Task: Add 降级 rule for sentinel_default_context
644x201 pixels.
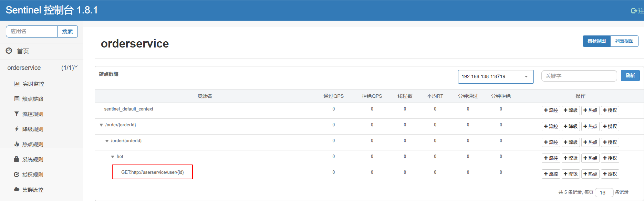Action: [x=571, y=110]
